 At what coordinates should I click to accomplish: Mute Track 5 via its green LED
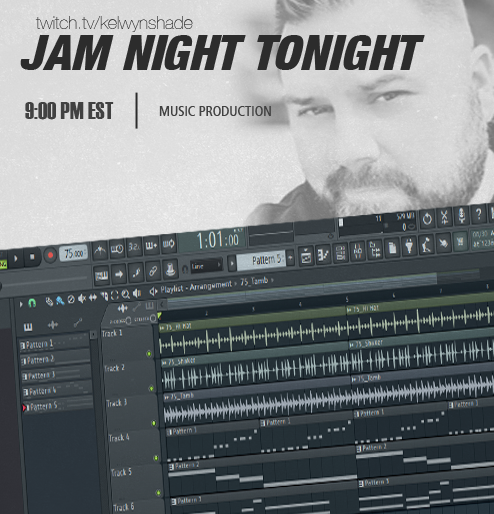point(158,493)
